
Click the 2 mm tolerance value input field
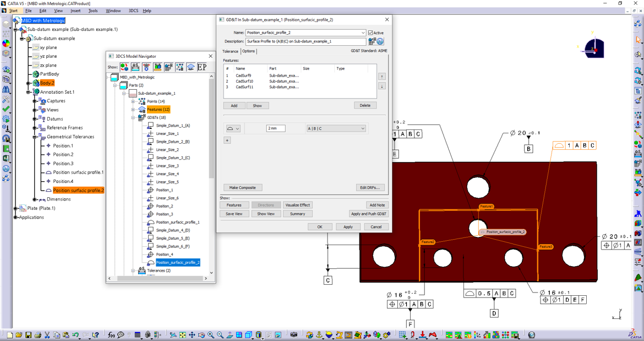pos(275,128)
